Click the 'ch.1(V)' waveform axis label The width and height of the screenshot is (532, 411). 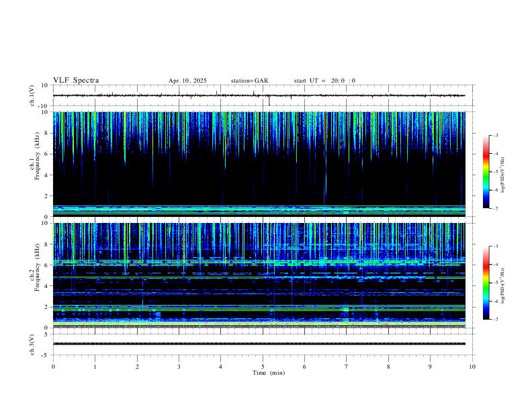pyautogui.click(x=32, y=95)
